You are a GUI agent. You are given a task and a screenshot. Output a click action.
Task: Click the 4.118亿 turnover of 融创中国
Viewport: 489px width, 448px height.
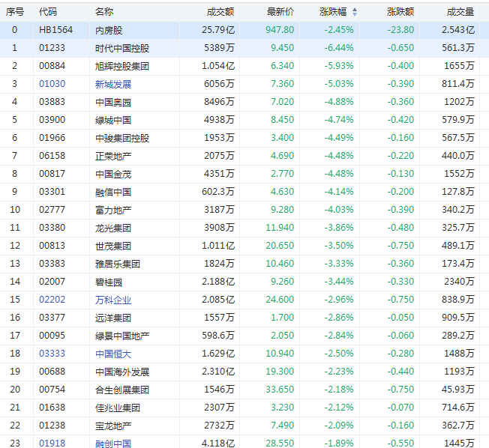(x=218, y=443)
